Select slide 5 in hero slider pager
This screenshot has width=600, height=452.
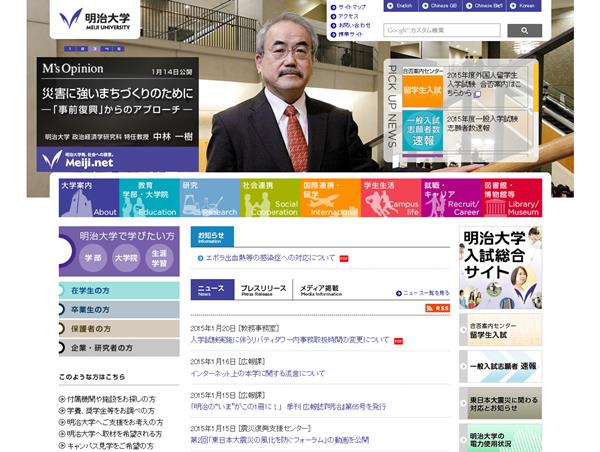[119, 49]
